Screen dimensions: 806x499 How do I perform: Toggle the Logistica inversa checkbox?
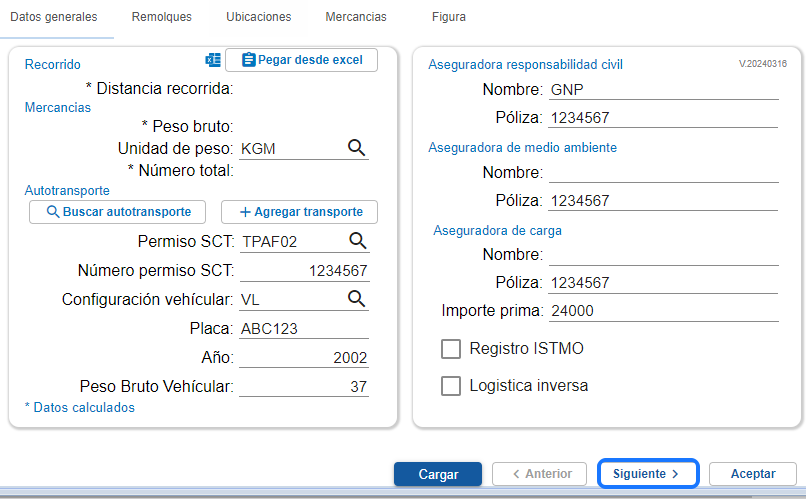(451, 385)
